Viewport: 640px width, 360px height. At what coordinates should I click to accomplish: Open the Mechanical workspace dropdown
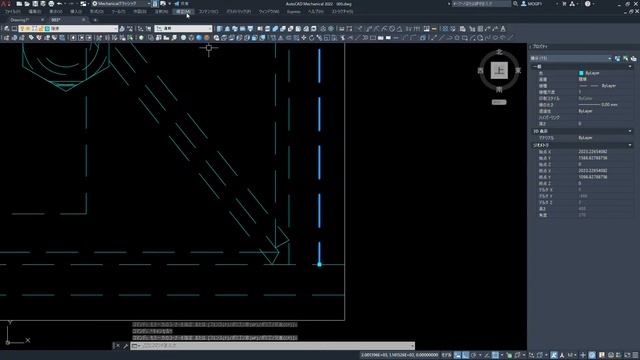[121, 4]
